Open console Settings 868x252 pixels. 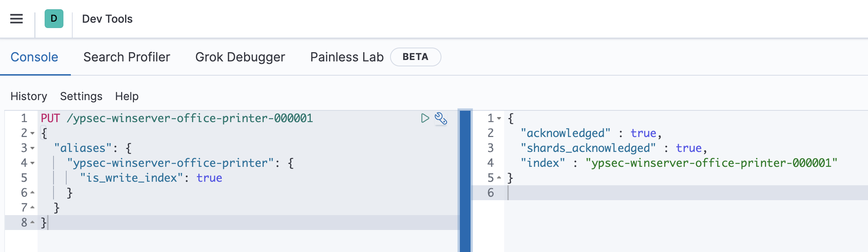[x=81, y=96]
